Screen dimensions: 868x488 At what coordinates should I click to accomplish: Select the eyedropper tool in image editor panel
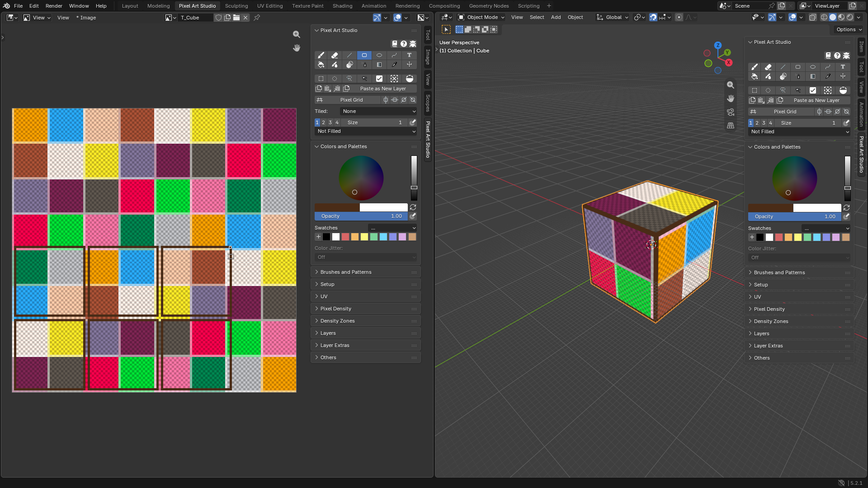click(394, 65)
